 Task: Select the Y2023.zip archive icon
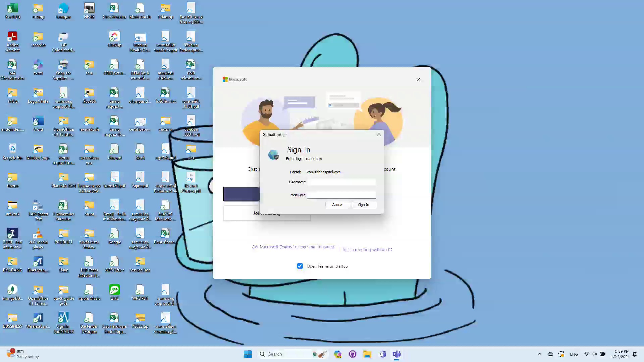click(140, 321)
